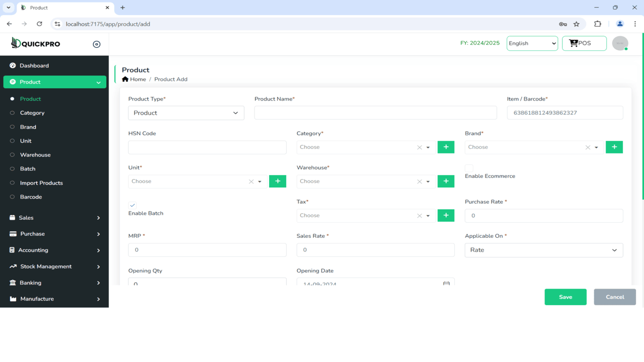644x362 pixels.
Task: Save the new product
Action: click(x=565, y=297)
